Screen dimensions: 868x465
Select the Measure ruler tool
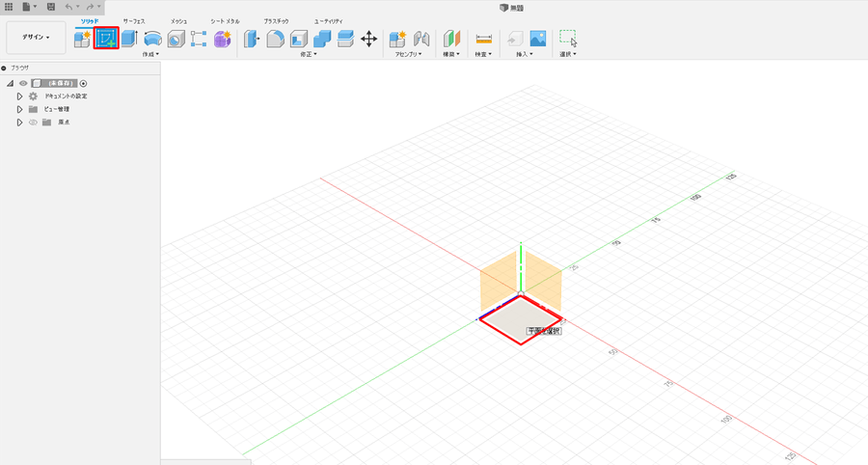click(484, 39)
